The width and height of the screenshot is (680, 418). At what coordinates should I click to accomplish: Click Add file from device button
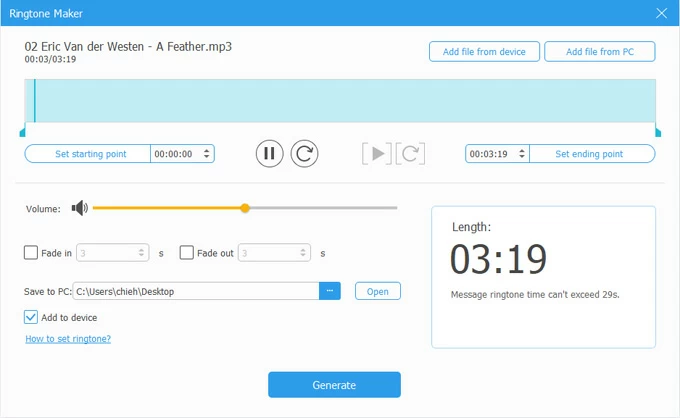(x=484, y=52)
